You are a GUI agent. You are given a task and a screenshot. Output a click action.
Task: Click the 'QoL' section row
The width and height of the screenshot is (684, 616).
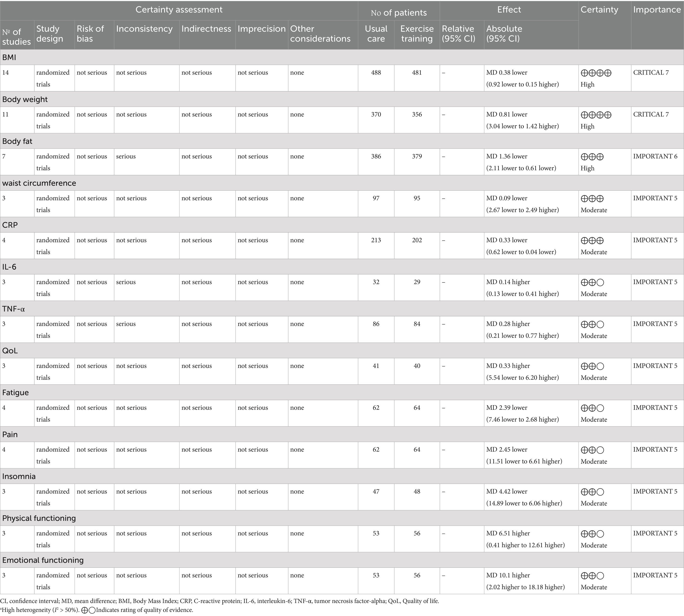342,351
